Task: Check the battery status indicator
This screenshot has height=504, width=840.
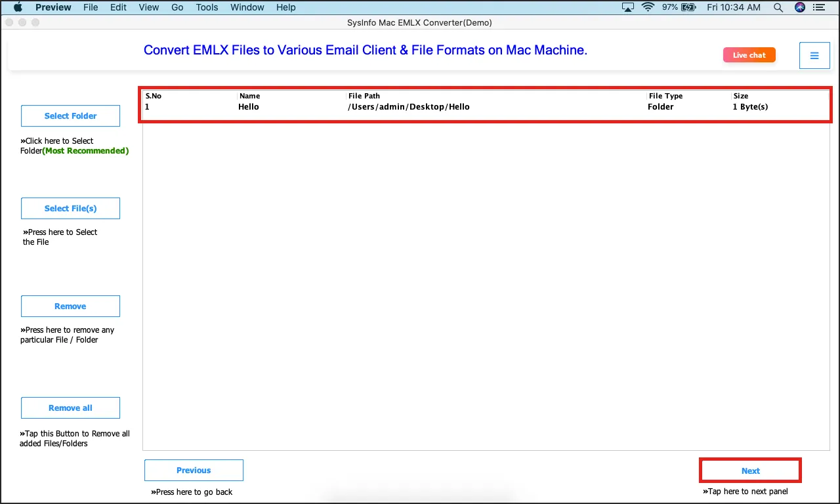Action: (x=679, y=7)
